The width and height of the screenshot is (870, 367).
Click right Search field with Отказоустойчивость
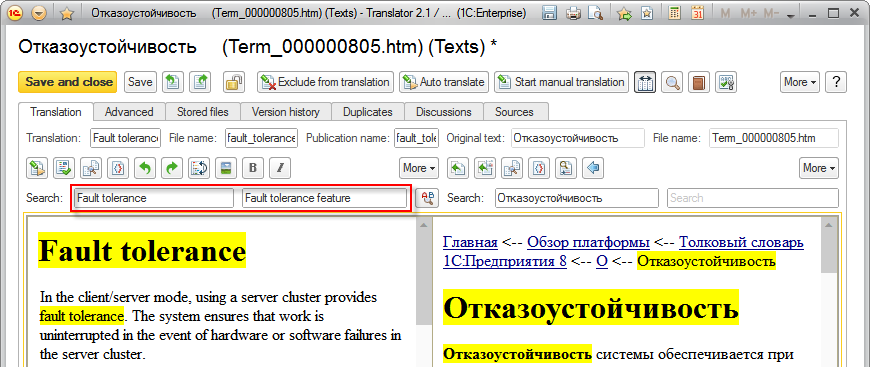576,198
